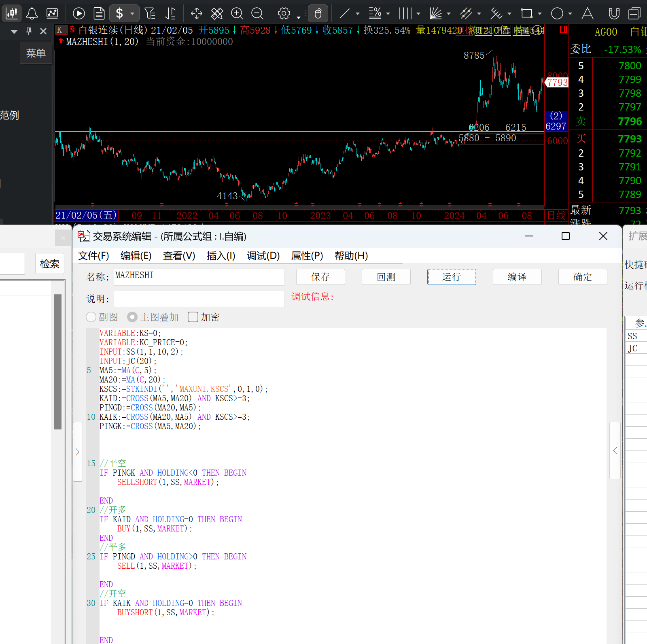This screenshot has height=644, width=647.
Task: Select the candlestick chart icon
Action: pos(12,13)
